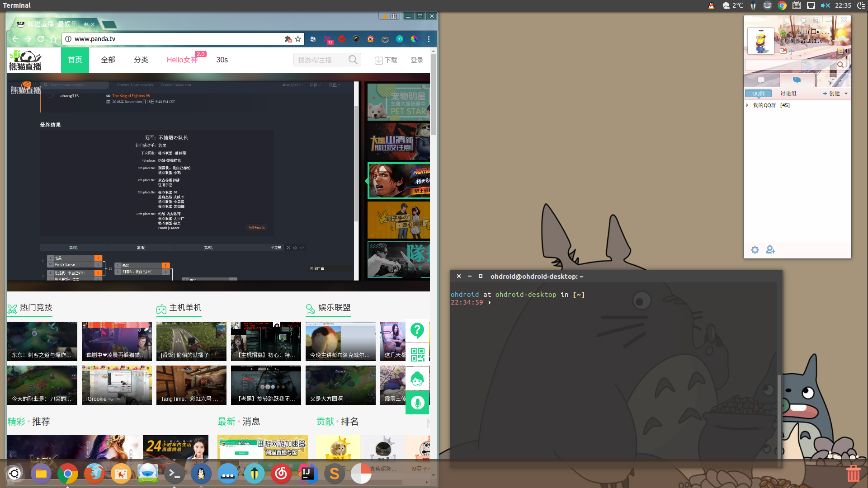Bookmark the page with the star icon

(298, 39)
